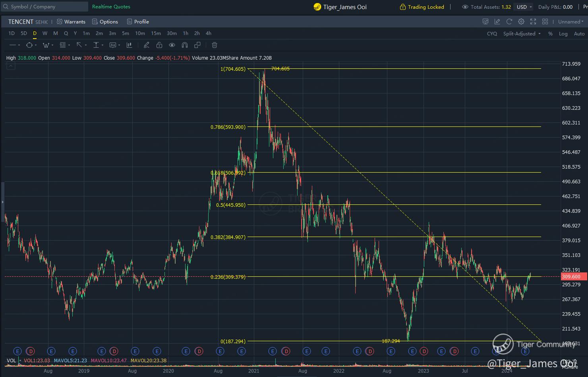
Task: Open chart settings gear
Action: coord(521,22)
